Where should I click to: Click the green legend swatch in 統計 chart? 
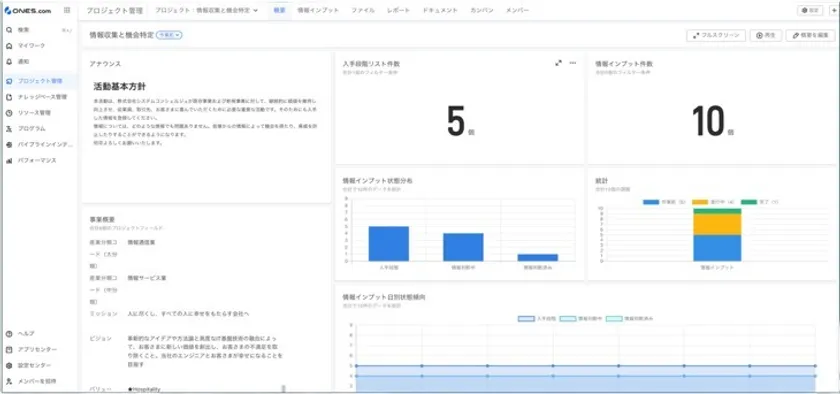748,202
